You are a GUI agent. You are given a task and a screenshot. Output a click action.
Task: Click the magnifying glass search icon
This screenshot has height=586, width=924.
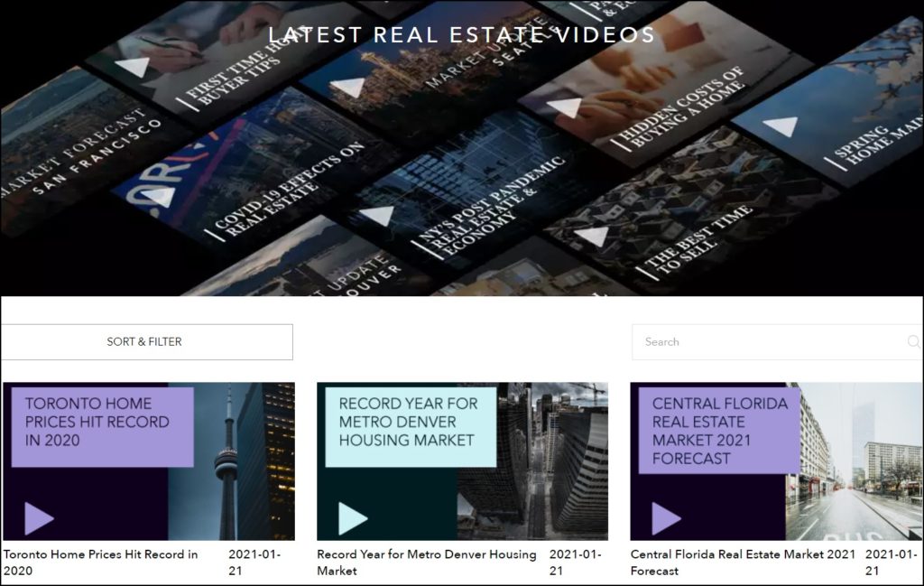click(x=913, y=342)
